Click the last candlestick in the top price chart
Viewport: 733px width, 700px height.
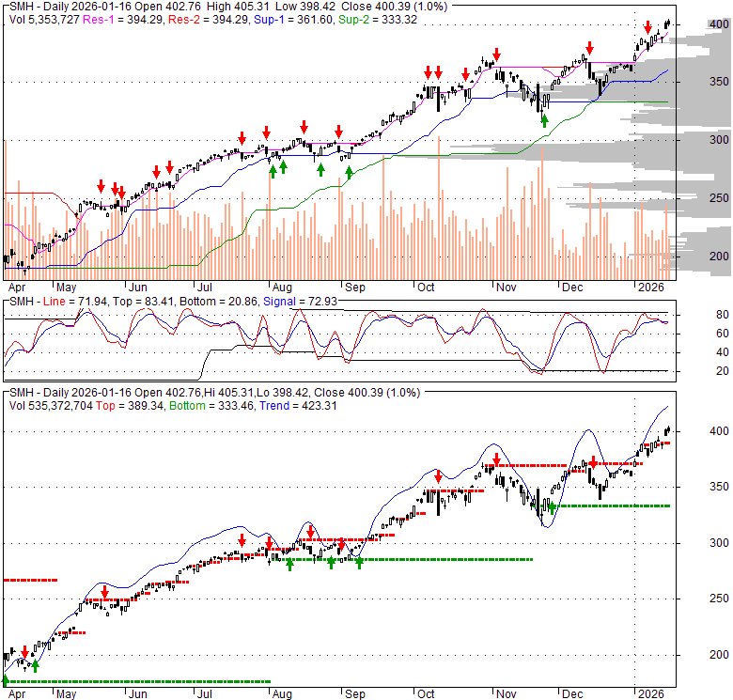click(x=669, y=23)
